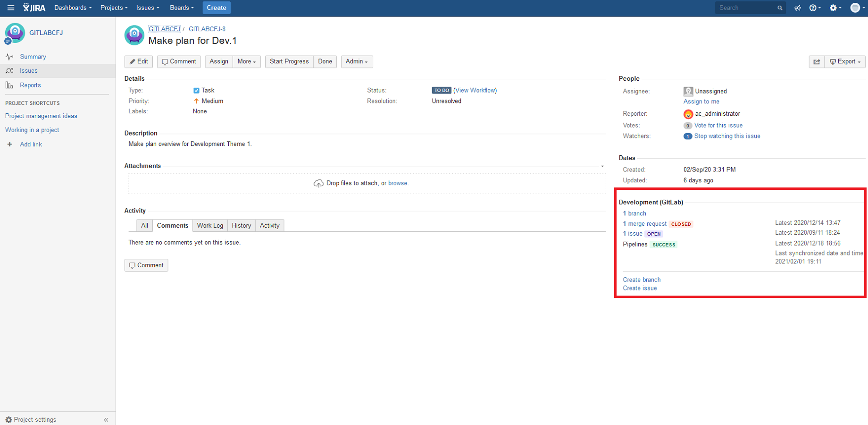
Task: Open the History tab
Action: pyautogui.click(x=242, y=226)
